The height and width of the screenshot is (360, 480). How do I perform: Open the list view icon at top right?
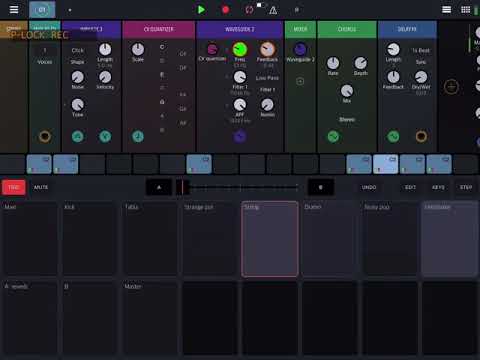click(446, 10)
